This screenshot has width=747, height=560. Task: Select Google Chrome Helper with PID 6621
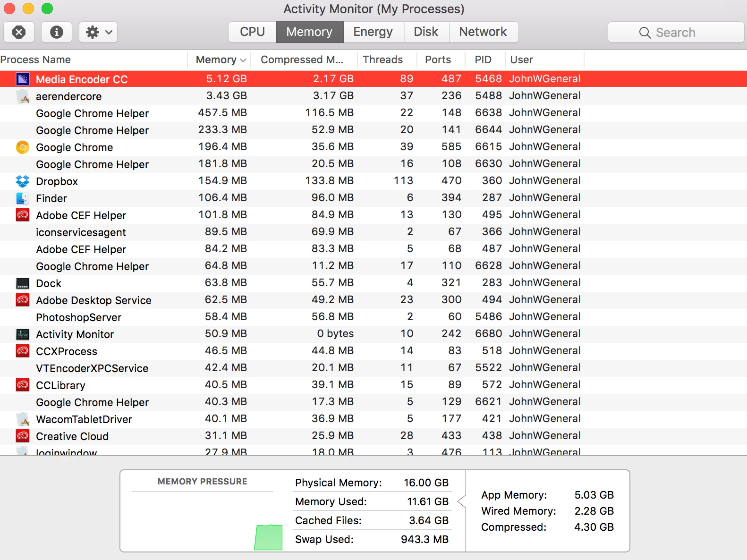[373, 402]
